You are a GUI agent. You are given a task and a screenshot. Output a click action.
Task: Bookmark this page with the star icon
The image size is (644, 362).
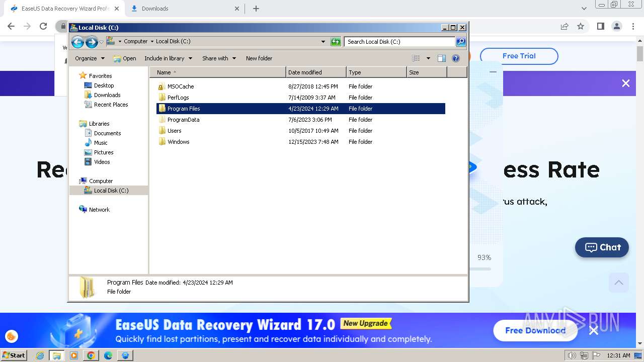581,26
